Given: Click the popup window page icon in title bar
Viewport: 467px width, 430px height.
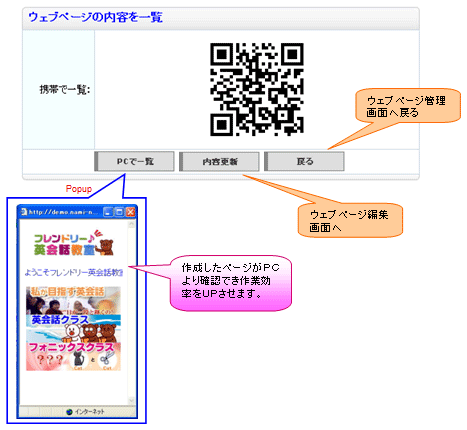Looking at the screenshot, I should coord(24,212).
